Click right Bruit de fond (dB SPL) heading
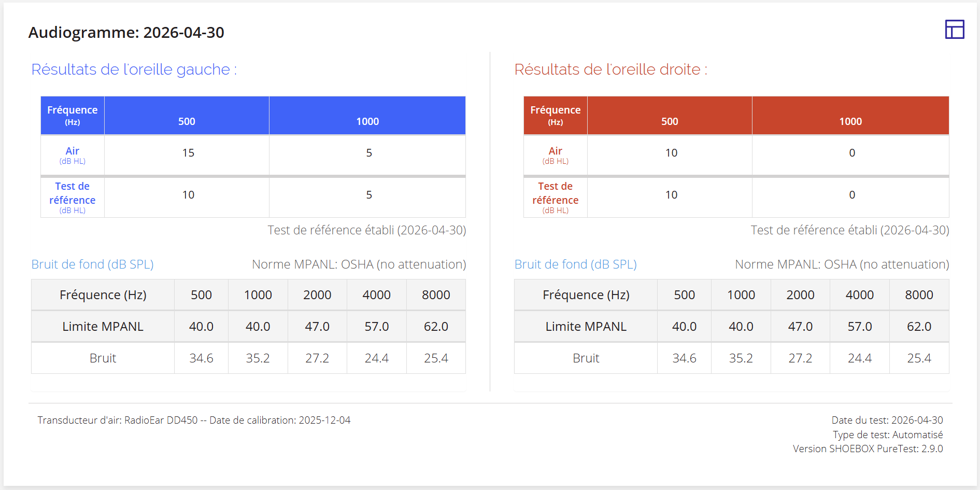Viewport: 980px width, 490px height. pyautogui.click(x=576, y=264)
